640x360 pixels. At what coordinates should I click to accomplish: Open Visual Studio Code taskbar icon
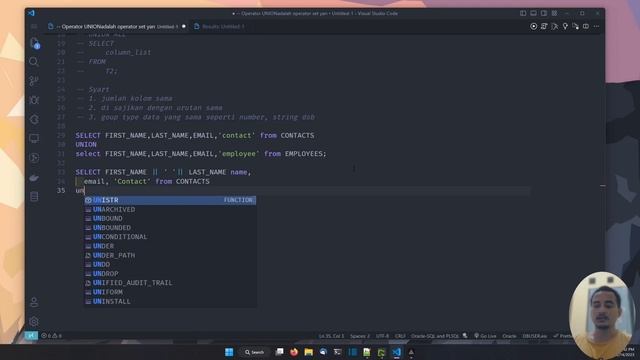click(396, 352)
